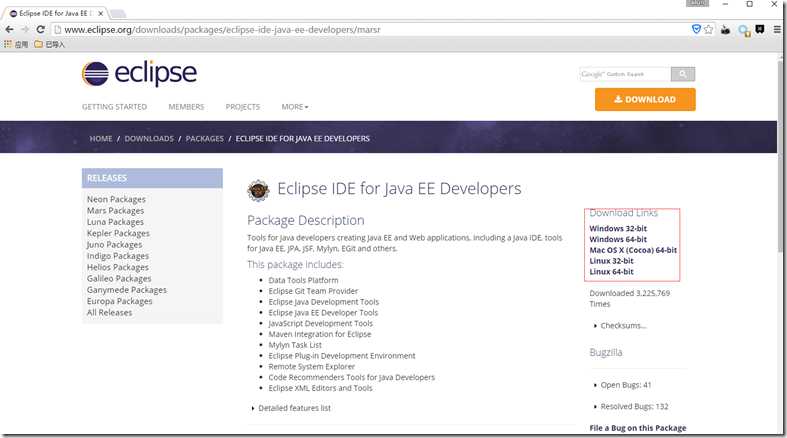Open the GETTING STARTED menu item
This screenshot has height=438, width=787.
[114, 107]
